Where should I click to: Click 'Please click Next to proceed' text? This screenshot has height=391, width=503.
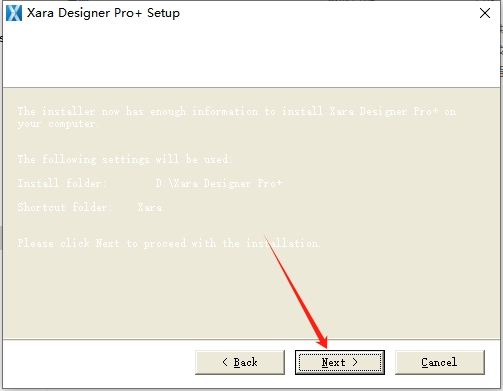point(169,243)
